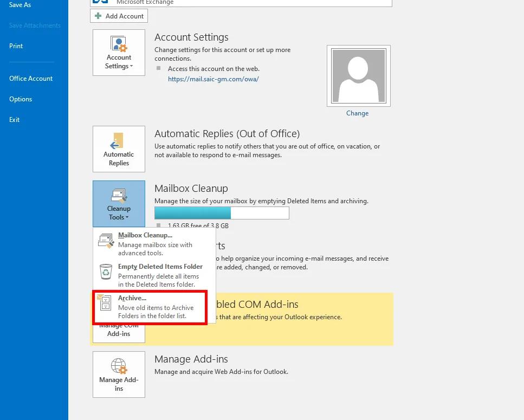Click the recycle bin icon for Empty Deleted Items
524x420 pixels.
coord(106,272)
